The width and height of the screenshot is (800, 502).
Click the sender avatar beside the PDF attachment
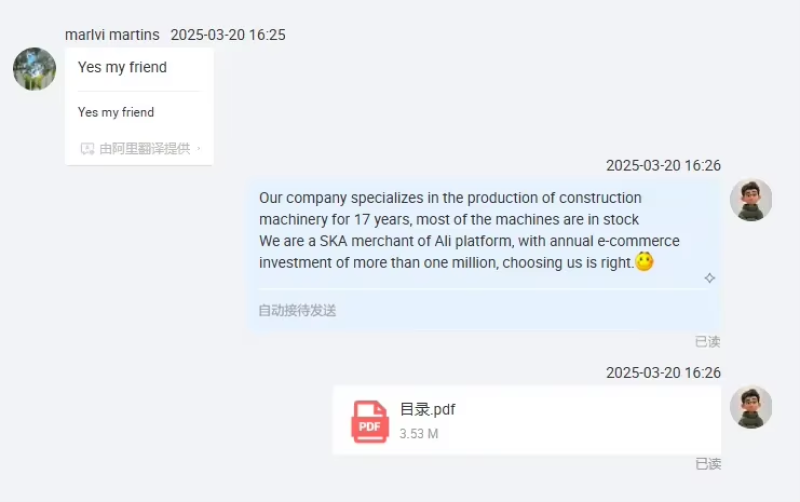(750, 407)
